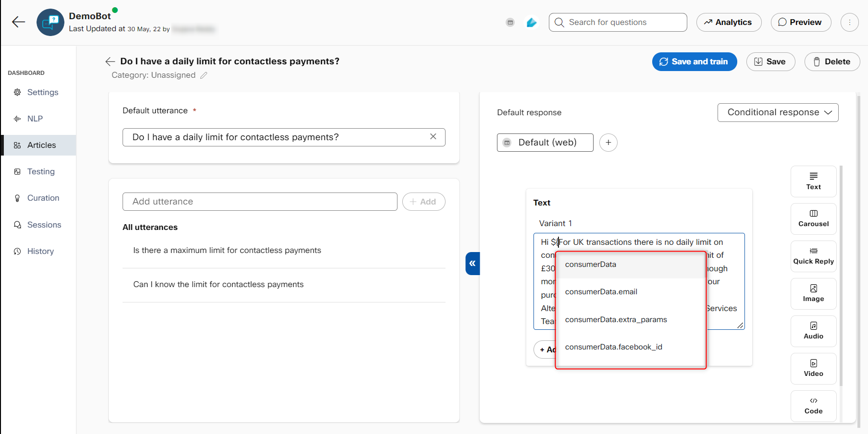This screenshot has height=434, width=868.
Task: Open the Curation section
Action: tap(38, 198)
